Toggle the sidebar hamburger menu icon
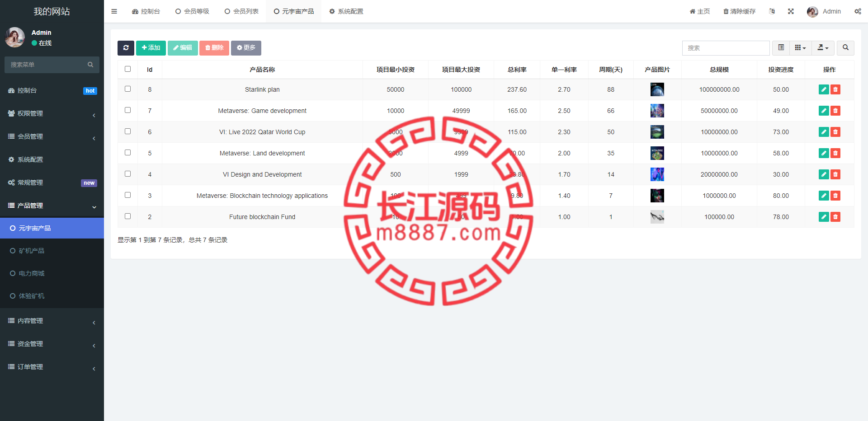Screen dimensions: 868x421 pyautogui.click(x=114, y=11)
